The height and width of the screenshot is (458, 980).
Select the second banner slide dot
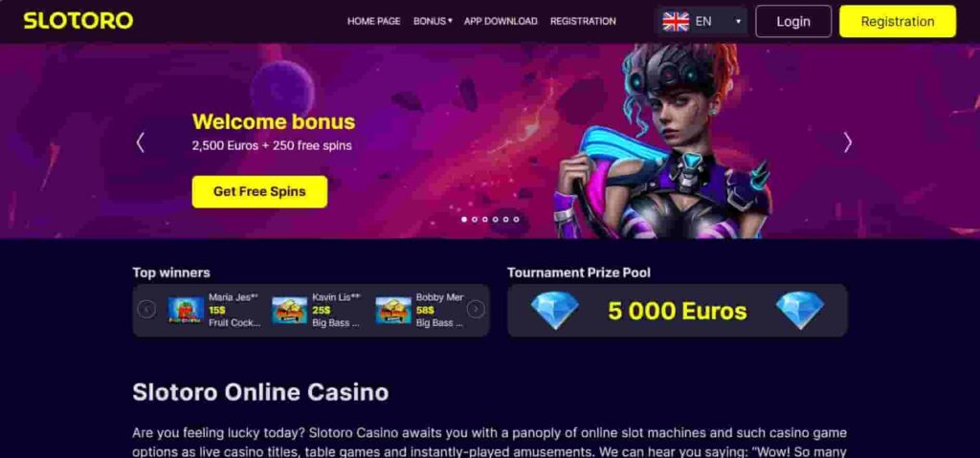pyautogui.click(x=475, y=219)
